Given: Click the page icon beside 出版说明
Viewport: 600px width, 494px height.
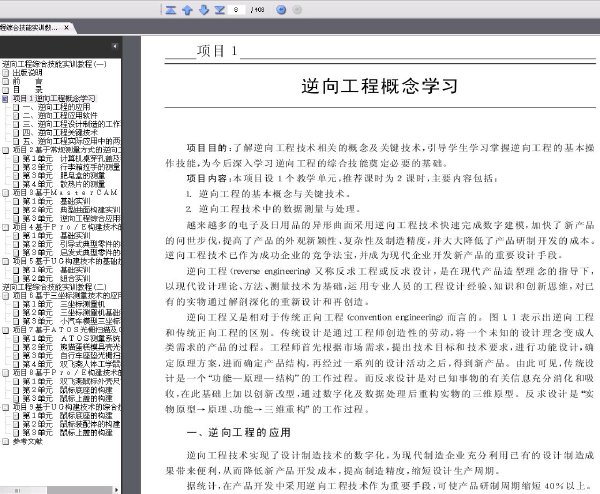Looking at the screenshot, I should 5,73.
